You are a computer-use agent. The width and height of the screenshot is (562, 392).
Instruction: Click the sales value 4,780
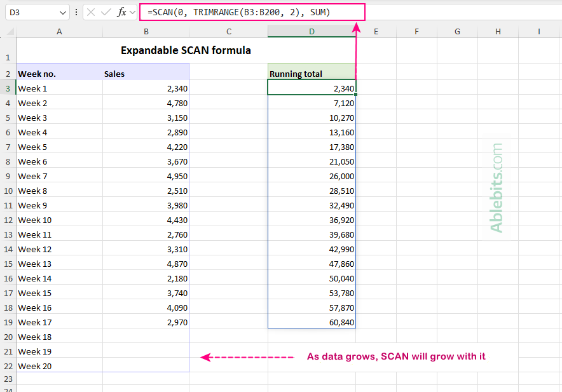click(146, 103)
